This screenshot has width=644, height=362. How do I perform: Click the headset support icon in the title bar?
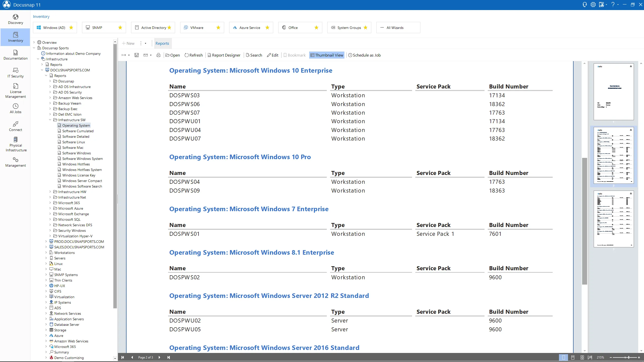(x=585, y=5)
